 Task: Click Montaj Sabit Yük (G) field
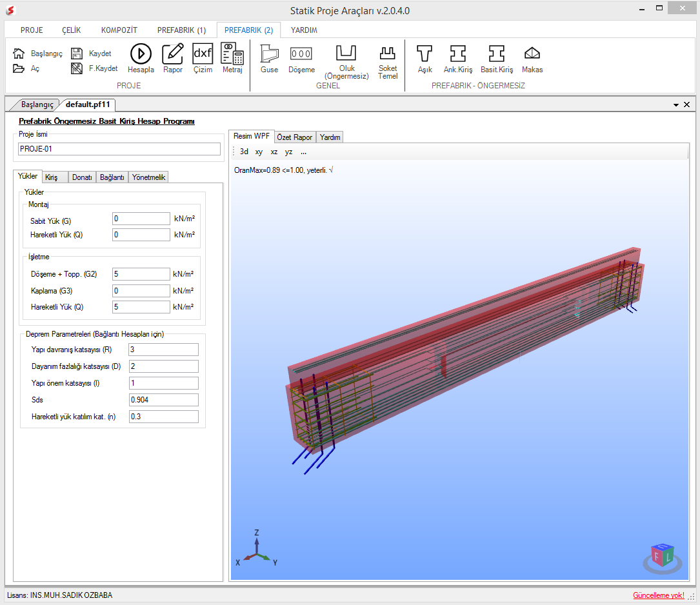(141, 219)
